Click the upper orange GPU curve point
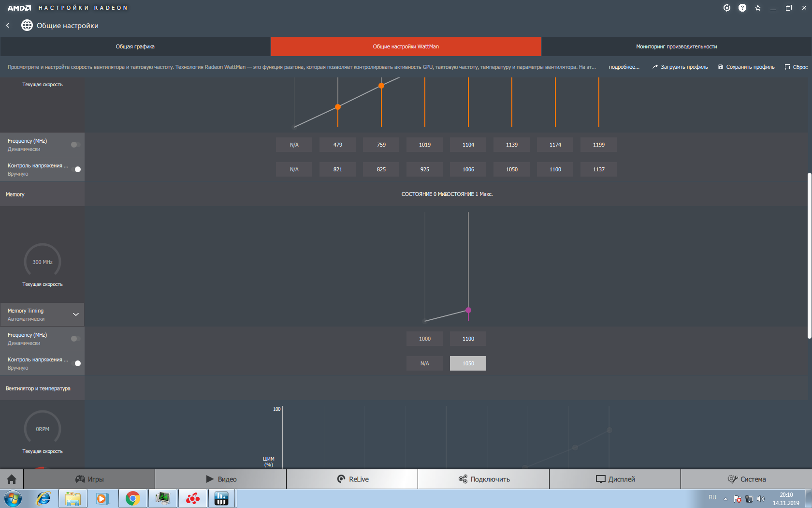This screenshot has height=508, width=812. [381, 86]
